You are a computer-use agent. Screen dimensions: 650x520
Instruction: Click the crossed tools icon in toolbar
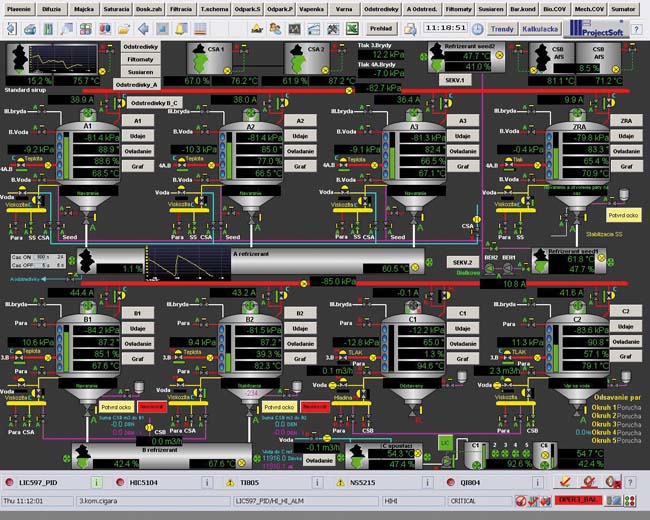click(x=333, y=29)
